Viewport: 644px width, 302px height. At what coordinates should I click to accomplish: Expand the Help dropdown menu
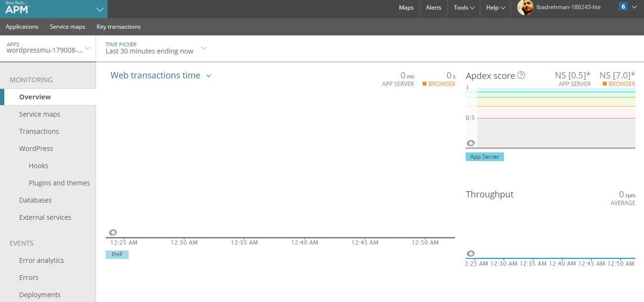(x=496, y=8)
